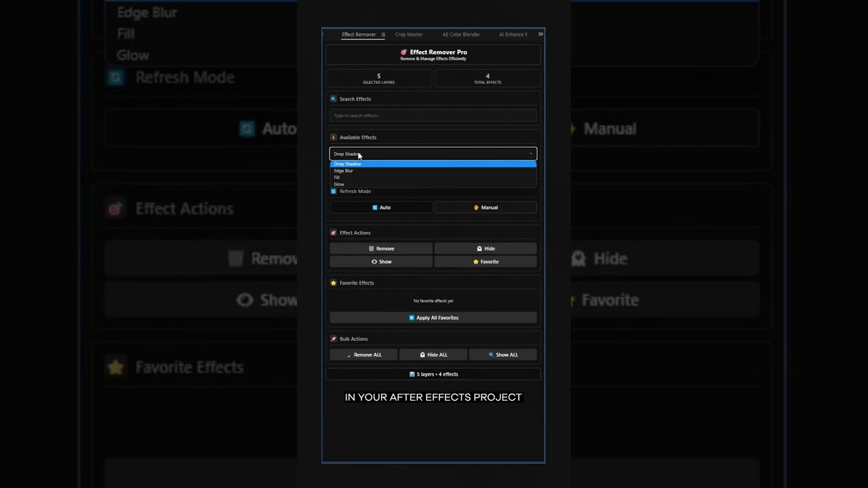Hide ALL effects in bulk
This screenshot has height=488, width=868.
[433, 355]
